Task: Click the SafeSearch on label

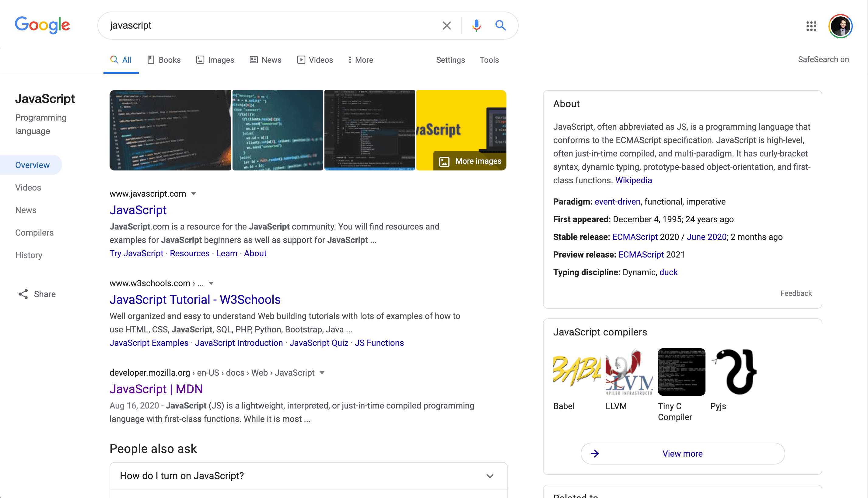Action: (823, 60)
